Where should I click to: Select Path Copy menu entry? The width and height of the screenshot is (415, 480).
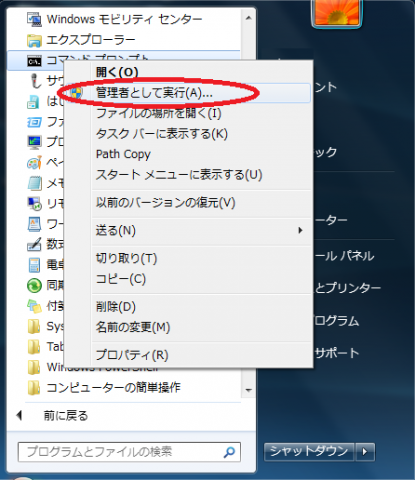pyautogui.click(x=123, y=154)
